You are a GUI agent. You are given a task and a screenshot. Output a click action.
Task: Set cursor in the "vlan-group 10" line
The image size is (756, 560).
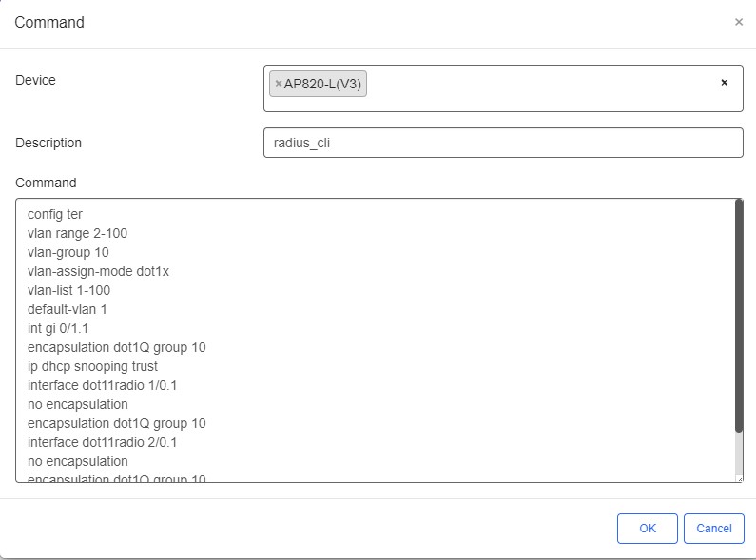(x=68, y=252)
